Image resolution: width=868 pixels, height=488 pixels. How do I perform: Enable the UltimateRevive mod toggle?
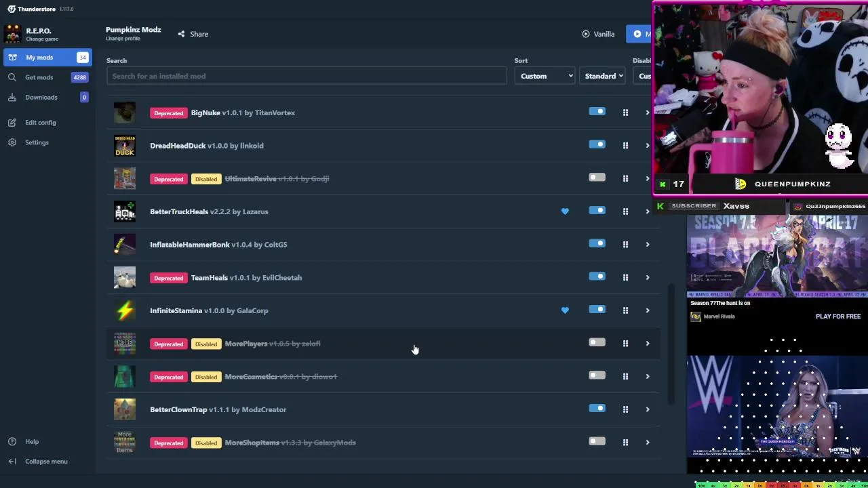(x=597, y=178)
